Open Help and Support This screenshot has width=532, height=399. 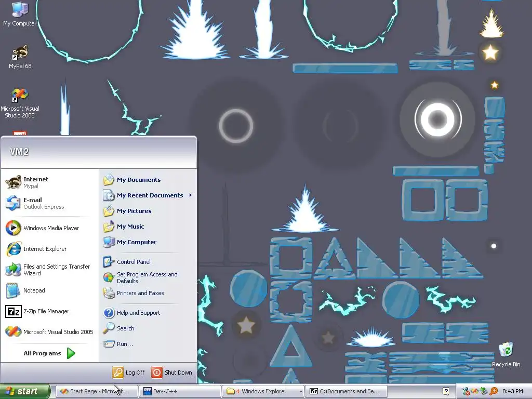coord(148,313)
